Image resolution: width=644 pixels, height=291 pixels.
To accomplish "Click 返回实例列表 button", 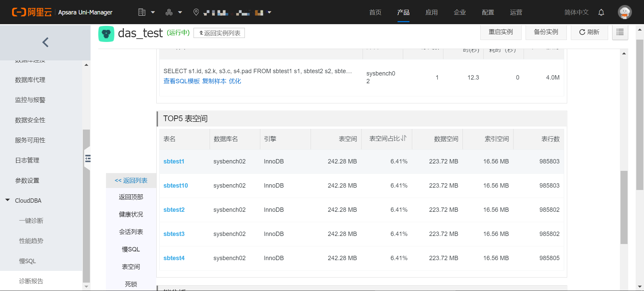I will pos(219,33).
